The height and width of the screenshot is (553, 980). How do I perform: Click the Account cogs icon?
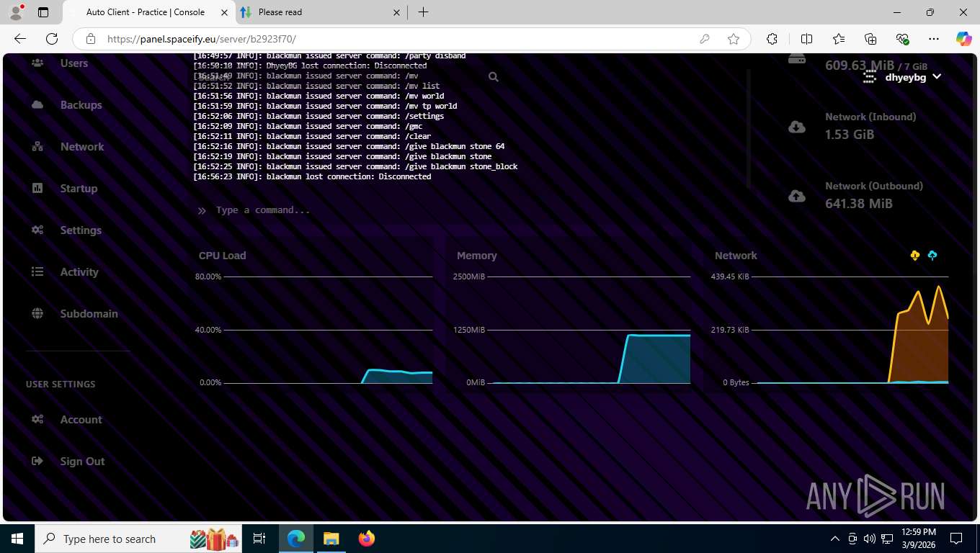click(x=37, y=420)
